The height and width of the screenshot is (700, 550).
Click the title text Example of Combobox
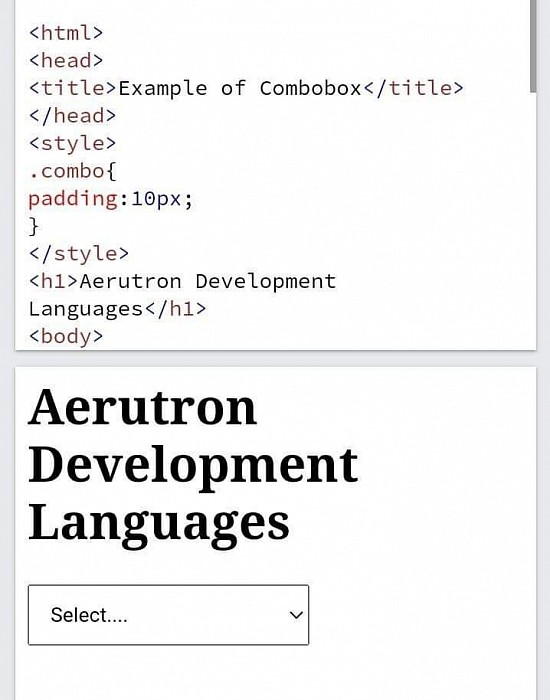[x=240, y=88]
